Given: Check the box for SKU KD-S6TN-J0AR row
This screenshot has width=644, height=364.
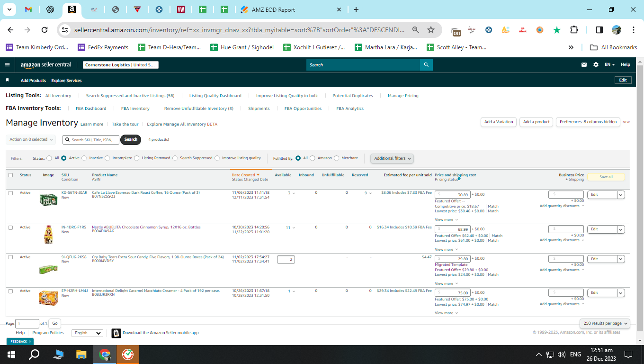Looking at the screenshot, I should [11, 193].
